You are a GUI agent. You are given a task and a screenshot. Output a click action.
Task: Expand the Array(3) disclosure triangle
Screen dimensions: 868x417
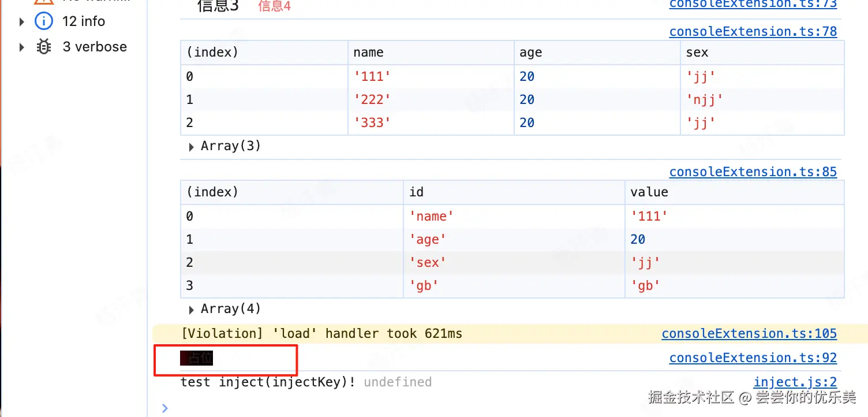point(192,147)
